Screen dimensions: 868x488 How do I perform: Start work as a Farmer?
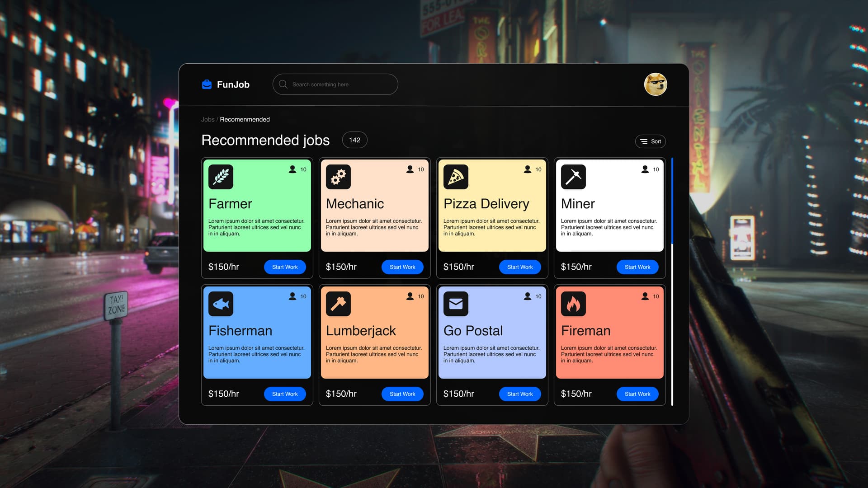coord(285,267)
